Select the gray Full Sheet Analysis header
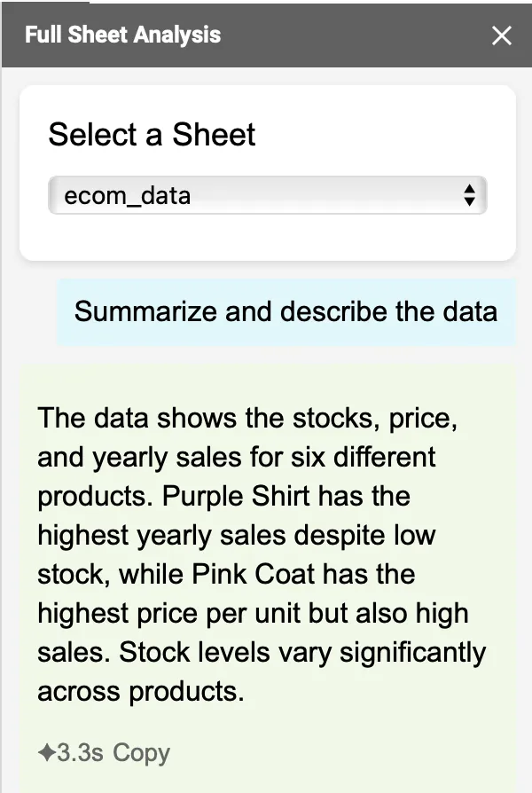The width and height of the screenshot is (532, 793). (266, 35)
